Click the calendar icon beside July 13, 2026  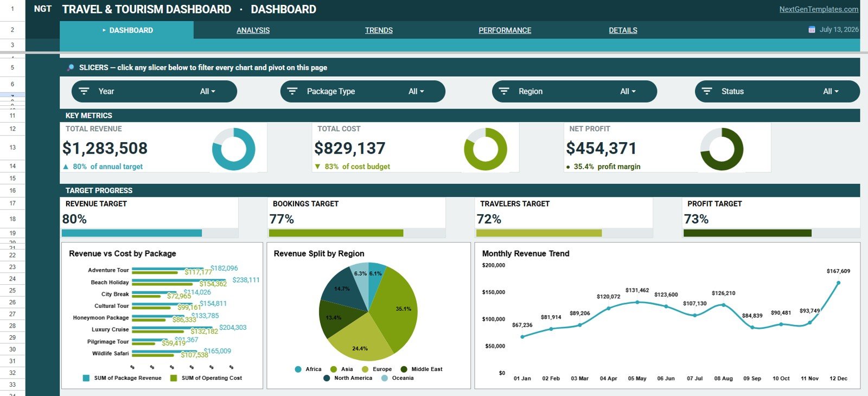[x=812, y=30]
